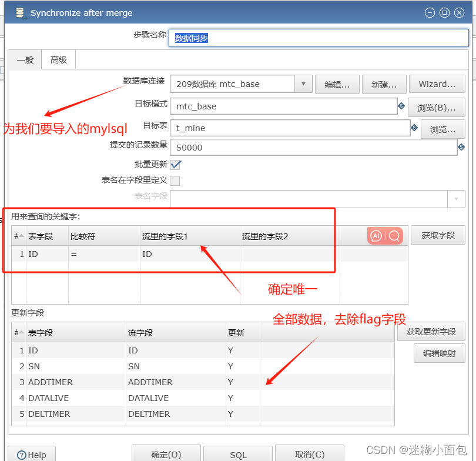Screen dimensions: 476x461
Task: Select ID cell under key table 表字段
Action: [x=48, y=254]
